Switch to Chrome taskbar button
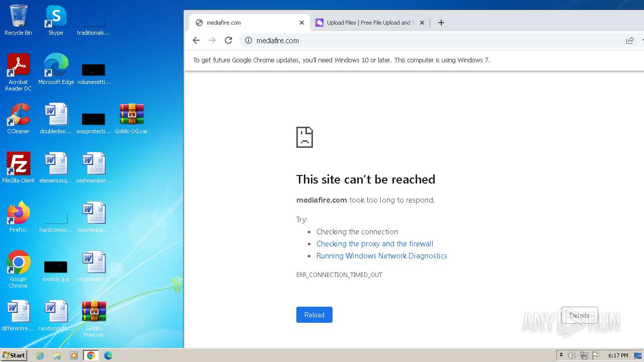Image resolution: width=644 pixels, height=362 pixels. point(91,355)
